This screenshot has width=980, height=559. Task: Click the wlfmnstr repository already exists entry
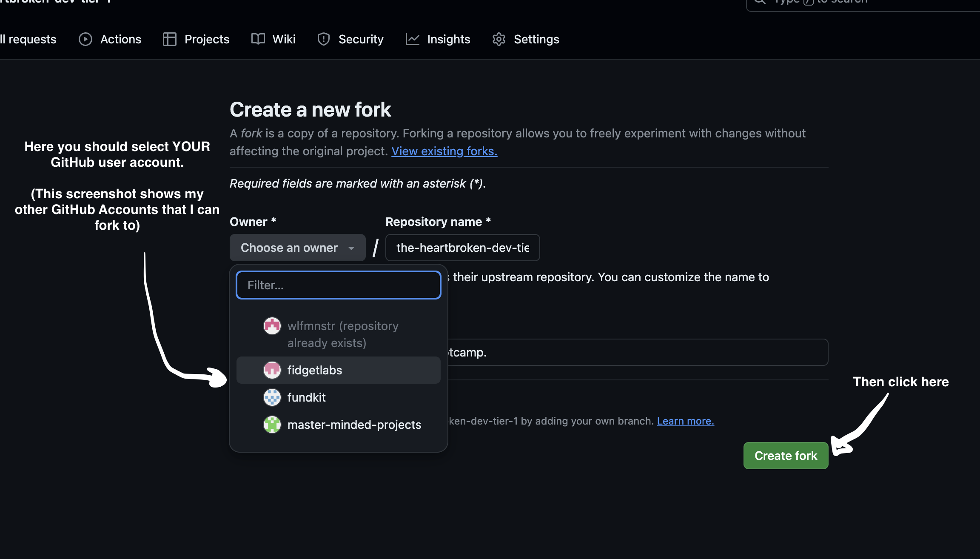[x=339, y=334]
